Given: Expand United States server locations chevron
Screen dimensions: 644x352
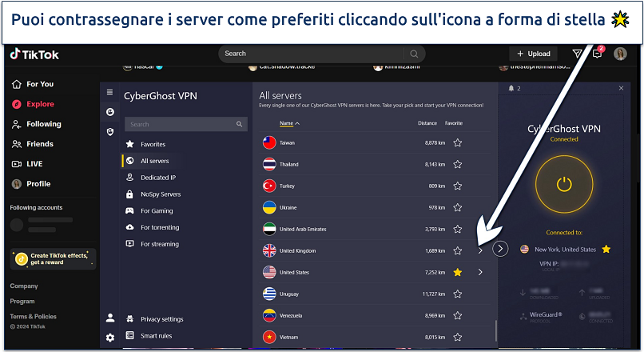Looking at the screenshot, I should (480, 272).
